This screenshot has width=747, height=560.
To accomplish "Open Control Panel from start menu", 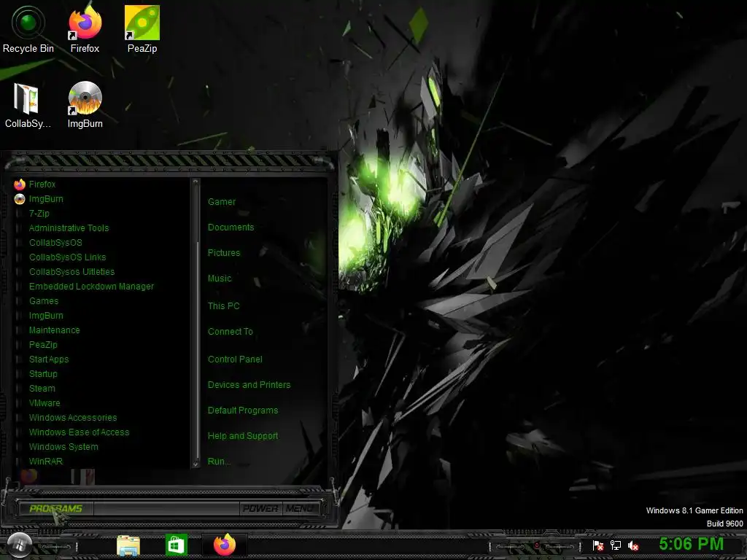I will [236, 359].
